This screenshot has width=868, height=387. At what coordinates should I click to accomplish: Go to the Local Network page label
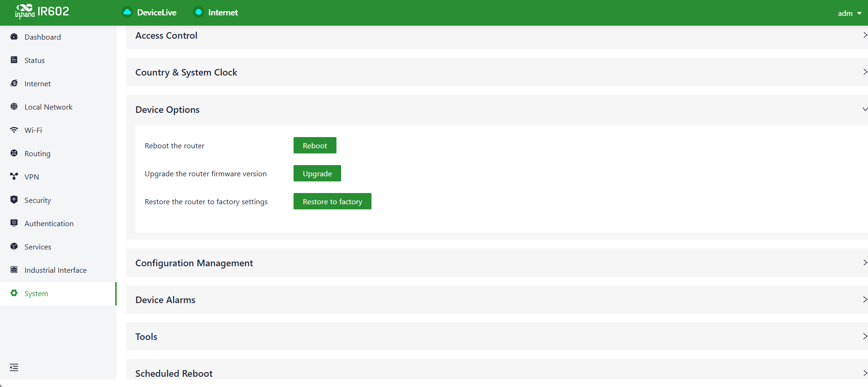pyautogui.click(x=49, y=107)
